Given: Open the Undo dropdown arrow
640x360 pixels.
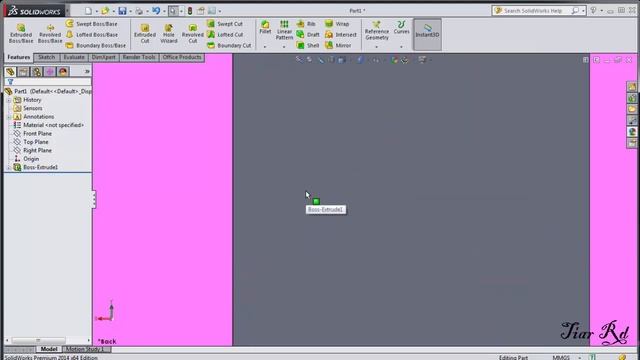Looking at the screenshot, I should [164, 11].
